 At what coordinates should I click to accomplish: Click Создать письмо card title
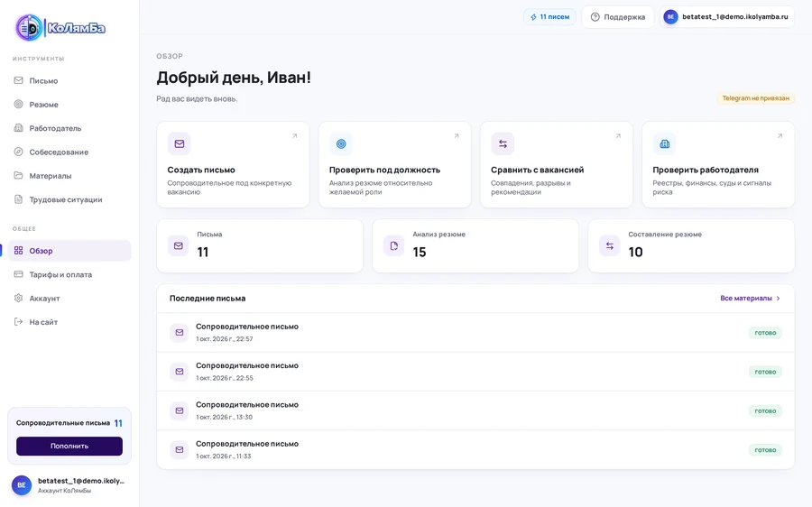[x=201, y=170]
